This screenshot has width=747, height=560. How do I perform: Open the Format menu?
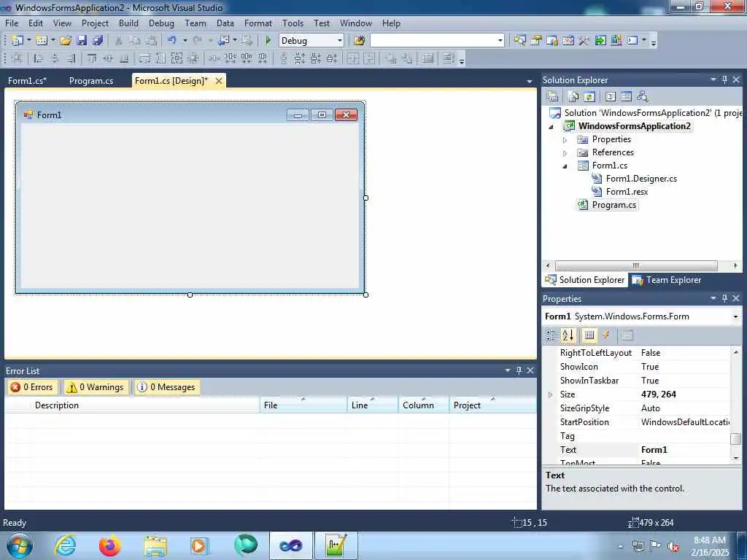coord(258,23)
